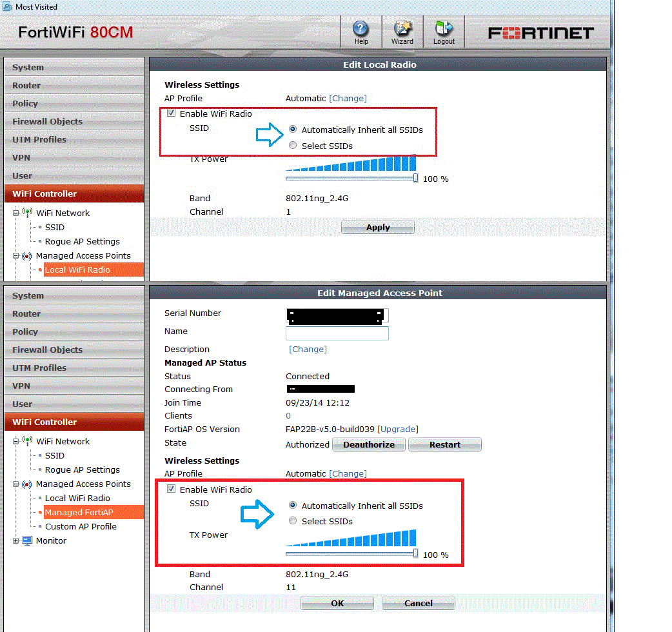
Task: Click WiFi Network antenna icon in lower tree
Action: [x=28, y=440]
